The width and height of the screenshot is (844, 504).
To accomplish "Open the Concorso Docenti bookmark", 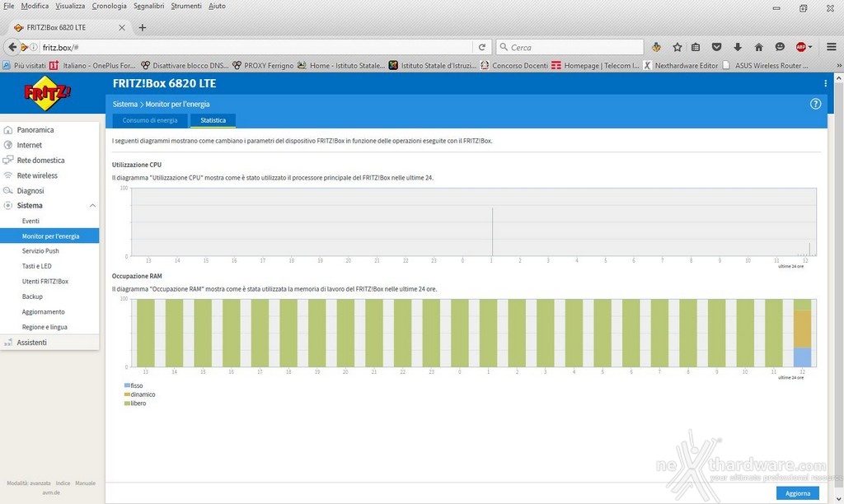I will [x=514, y=66].
